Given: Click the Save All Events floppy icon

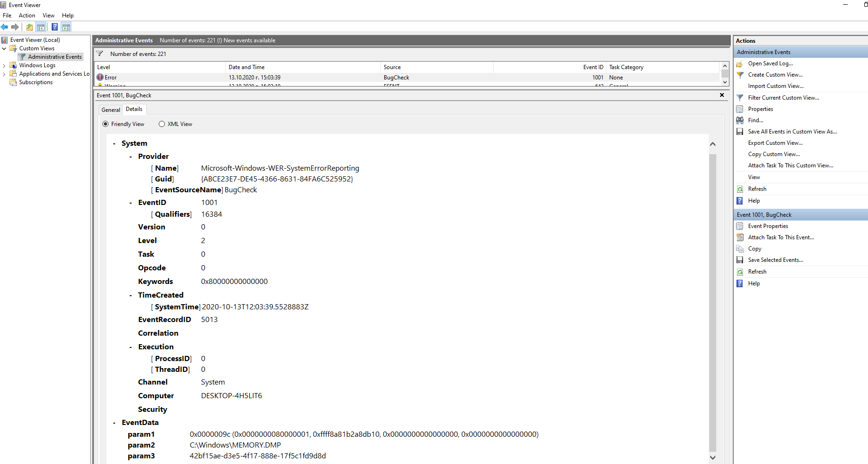Looking at the screenshot, I should coord(740,132).
